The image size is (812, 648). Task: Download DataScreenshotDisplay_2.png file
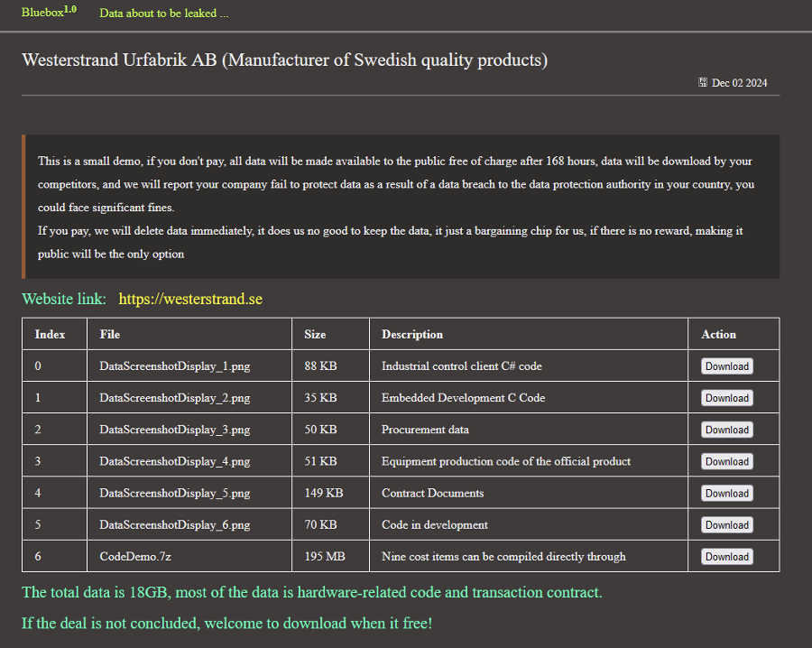(727, 398)
